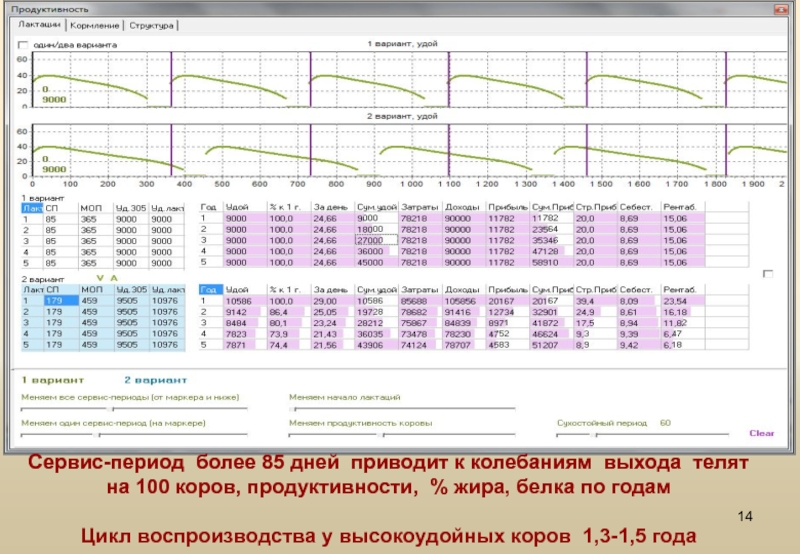Viewport: 800px width, 554px height.
Task: Click the Рентаб. column header in variant 2
Action: [680, 288]
